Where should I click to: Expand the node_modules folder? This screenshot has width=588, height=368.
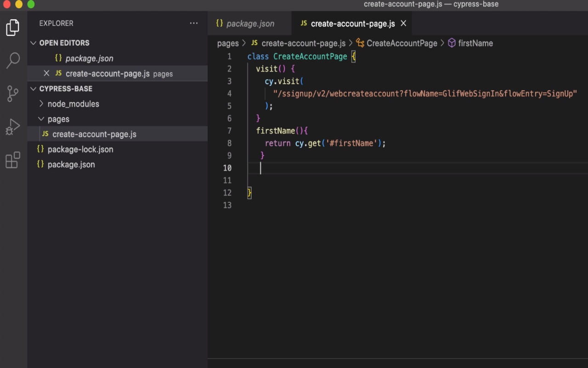coord(41,103)
